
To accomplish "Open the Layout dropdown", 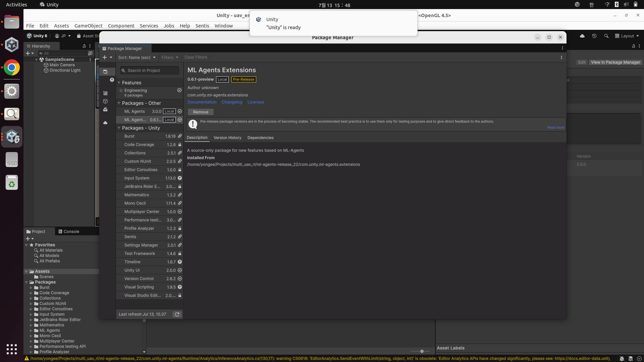I will pos(627,36).
